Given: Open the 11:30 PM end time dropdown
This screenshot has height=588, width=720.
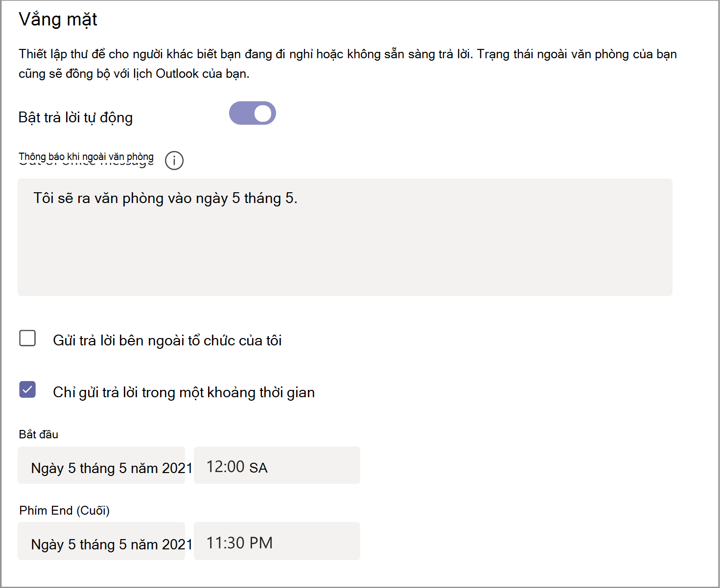Looking at the screenshot, I should click(x=277, y=541).
